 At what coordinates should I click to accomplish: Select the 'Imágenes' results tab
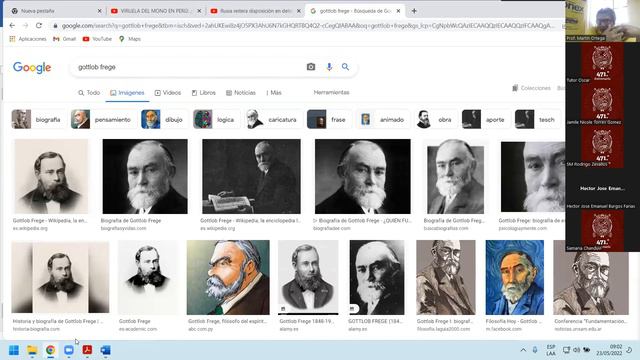click(x=127, y=93)
